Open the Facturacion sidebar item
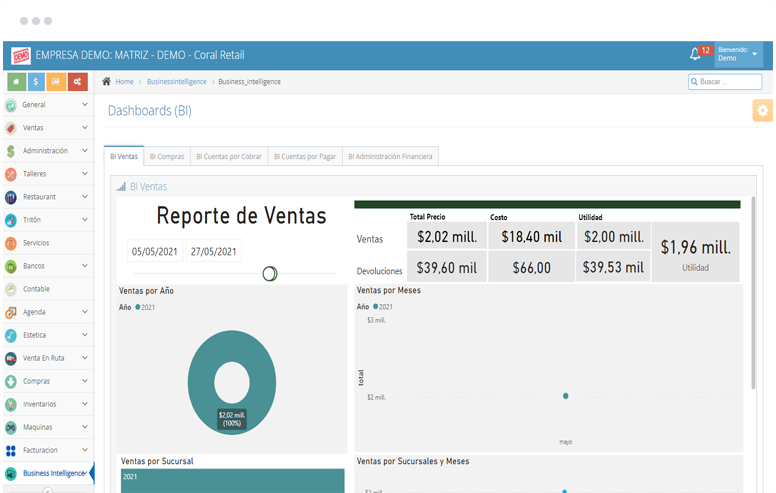This screenshot has height=493, width=776. (x=48, y=450)
